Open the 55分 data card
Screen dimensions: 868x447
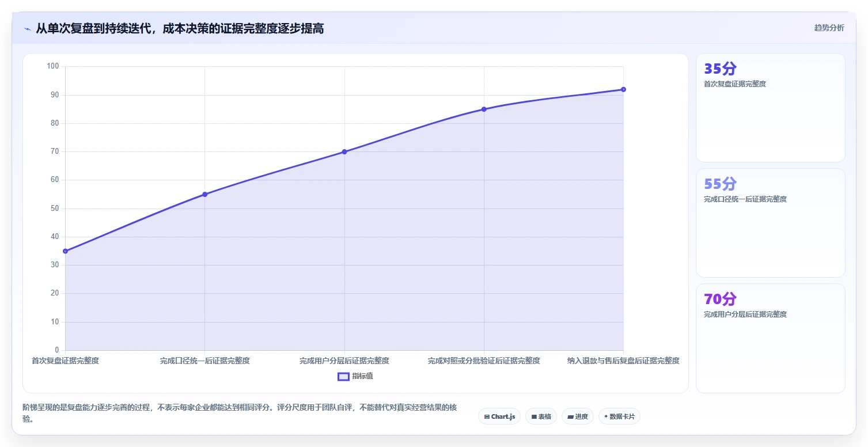point(771,223)
